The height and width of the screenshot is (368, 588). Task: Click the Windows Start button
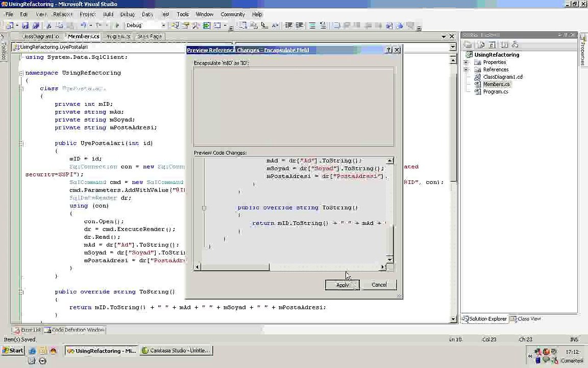pos(13,351)
